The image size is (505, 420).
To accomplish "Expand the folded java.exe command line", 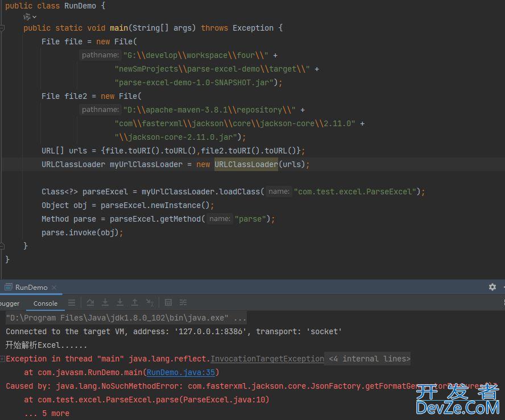I will 126,318.
